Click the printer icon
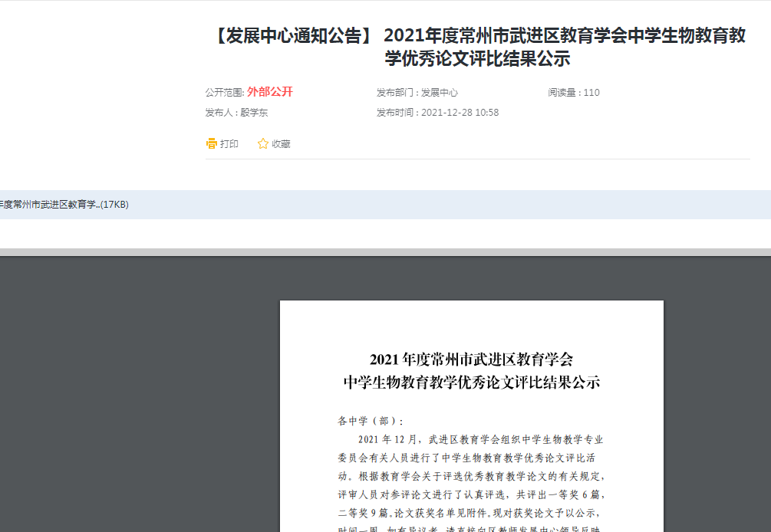771x532 pixels. point(212,143)
